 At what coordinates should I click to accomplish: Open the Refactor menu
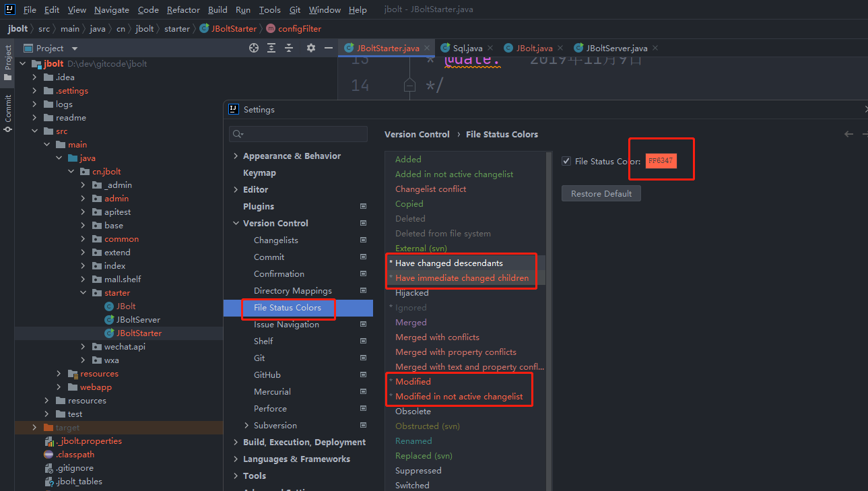point(183,9)
